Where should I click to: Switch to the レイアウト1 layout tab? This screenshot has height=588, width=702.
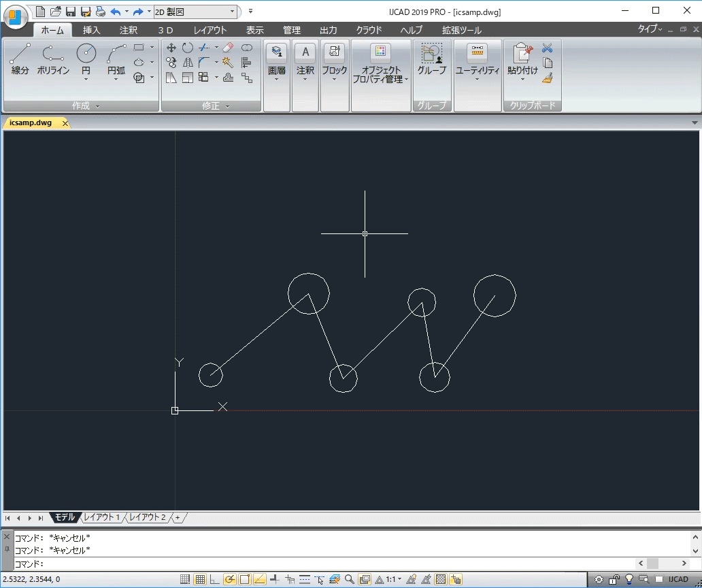tap(102, 517)
